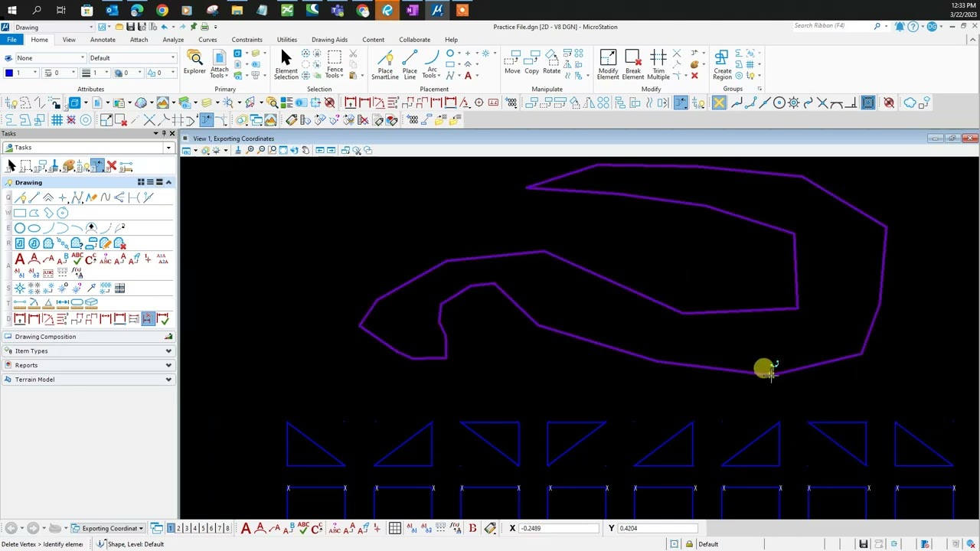Click the Drawing Composition task header

pyautogui.click(x=89, y=337)
